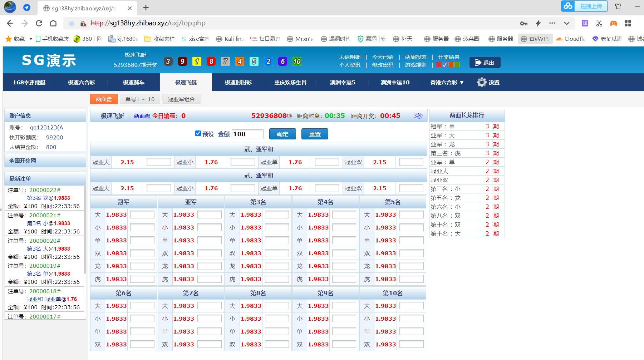Screen dimensions: 644x360
Task: Open the 修改密码 password change link
Action: click(383, 65)
